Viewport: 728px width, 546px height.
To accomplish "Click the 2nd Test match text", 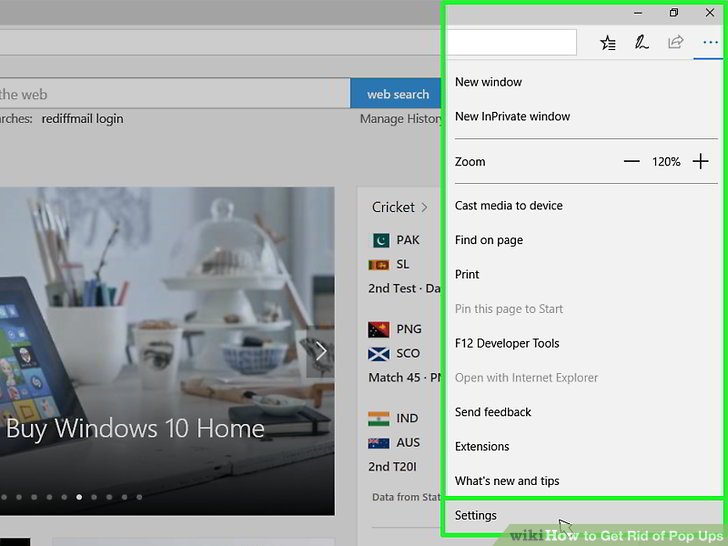I will [404, 288].
